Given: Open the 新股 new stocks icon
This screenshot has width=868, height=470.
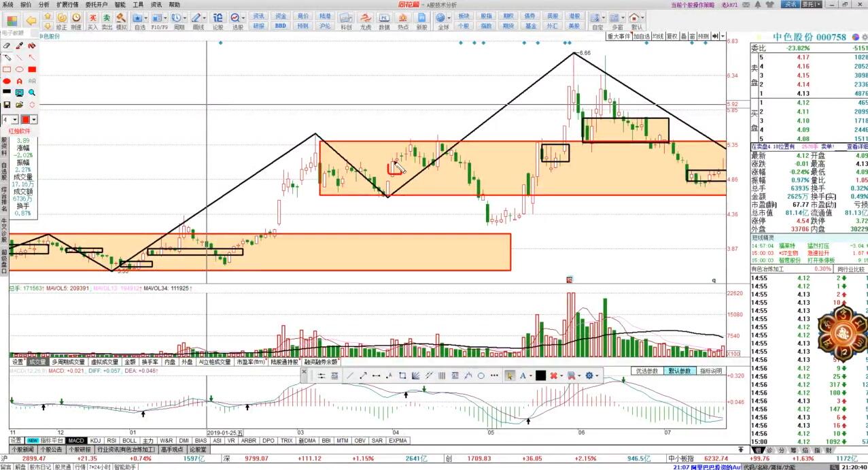Looking at the screenshot, I should point(421,20).
